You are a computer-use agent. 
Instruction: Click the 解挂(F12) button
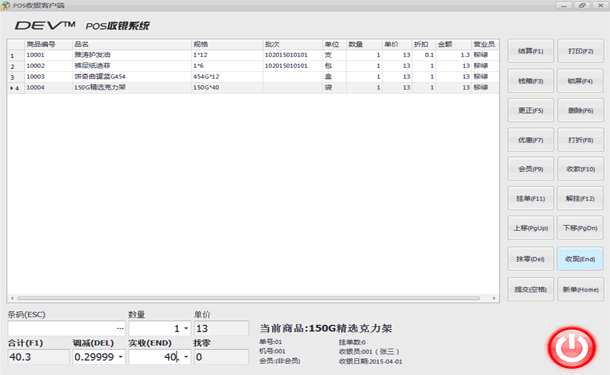pos(580,198)
